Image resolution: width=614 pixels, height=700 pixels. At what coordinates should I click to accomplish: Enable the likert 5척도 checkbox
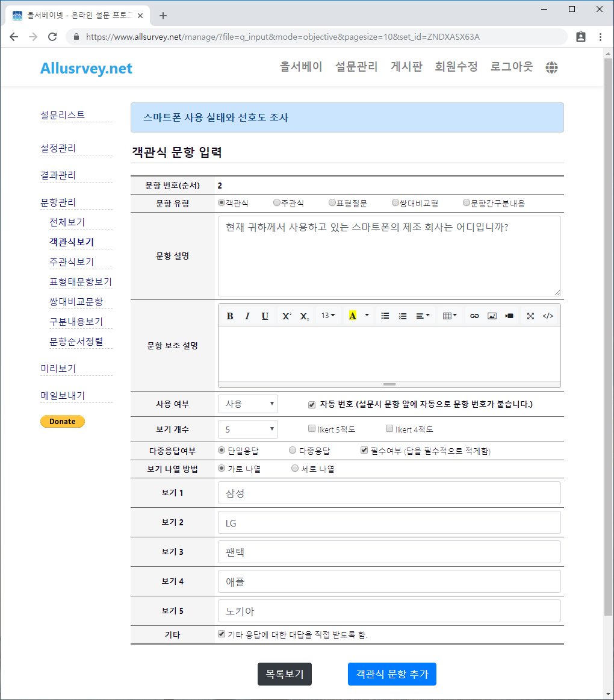(312, 429)
